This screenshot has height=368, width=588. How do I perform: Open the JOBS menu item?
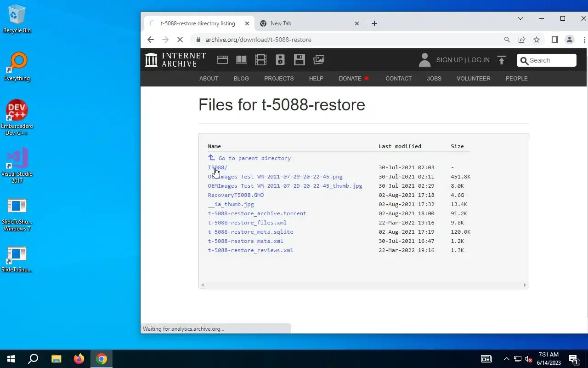(434, 78)
